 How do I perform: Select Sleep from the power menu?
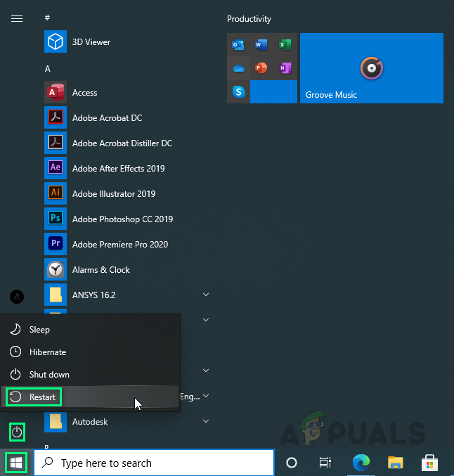point(90,329)
